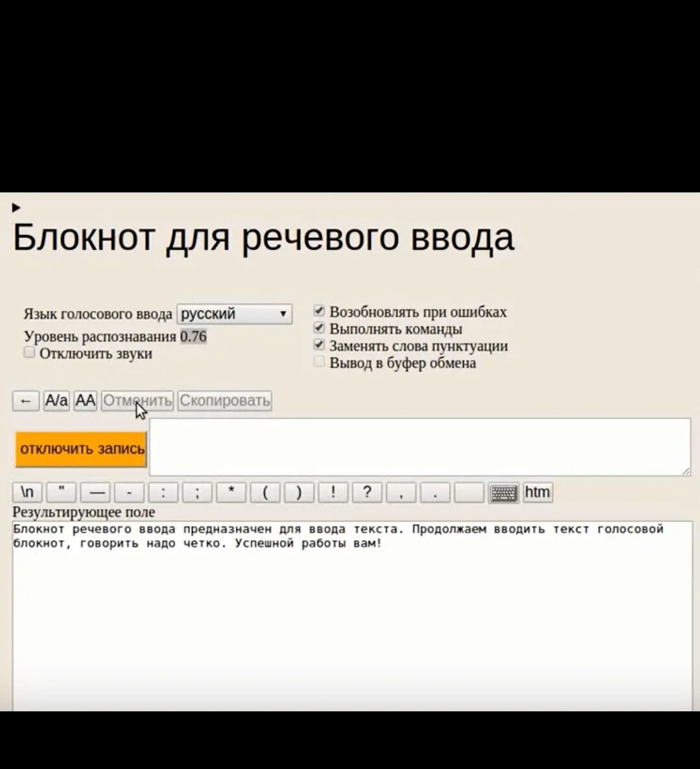Insert an opening parenthesis

click(265, 492)
